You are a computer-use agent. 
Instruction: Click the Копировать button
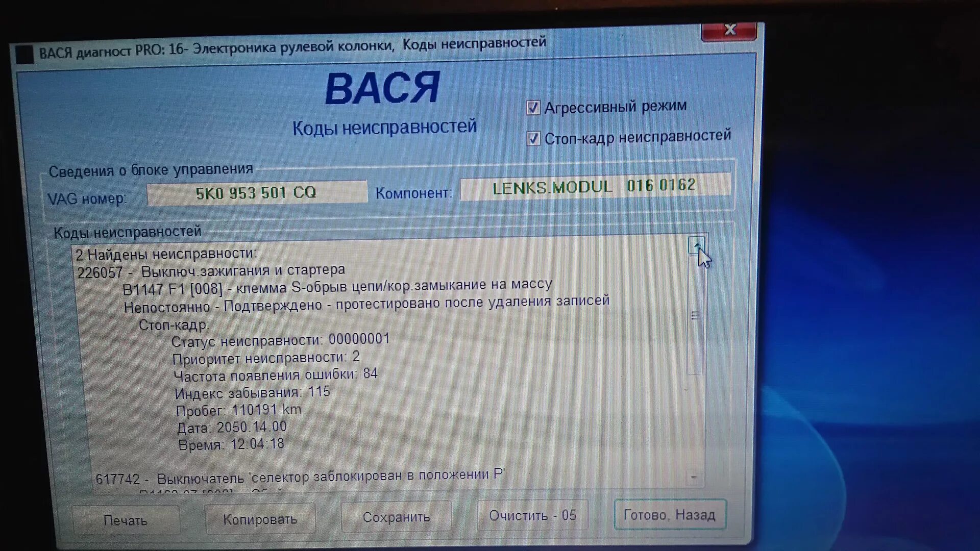(260, 519)
